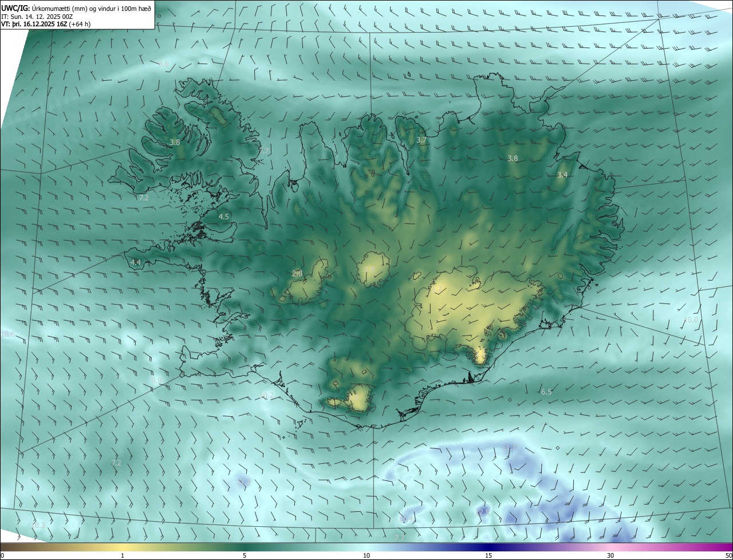This screenshot has height=560, width=733.
Task: Select the '30' tick label on the color scale
Action: (x=610, y=555)
